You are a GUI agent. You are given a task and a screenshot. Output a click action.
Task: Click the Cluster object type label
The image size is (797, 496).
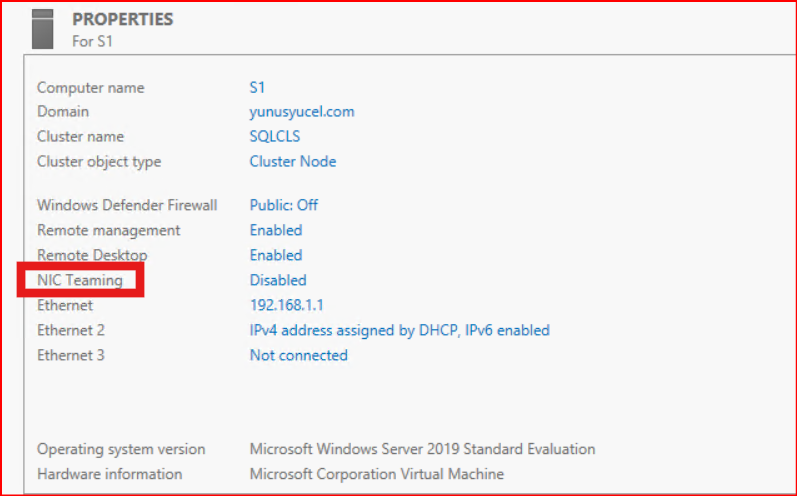[x=99, y=162]
